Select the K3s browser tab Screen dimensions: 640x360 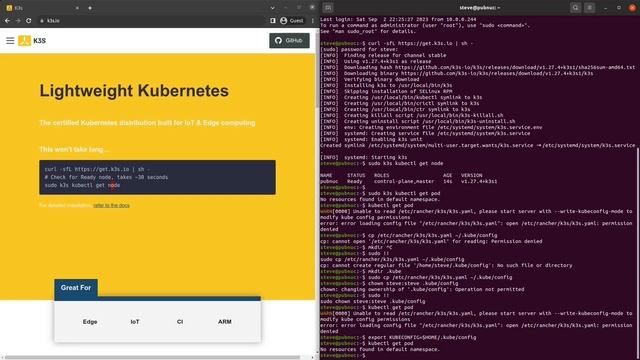coord(41,8)
